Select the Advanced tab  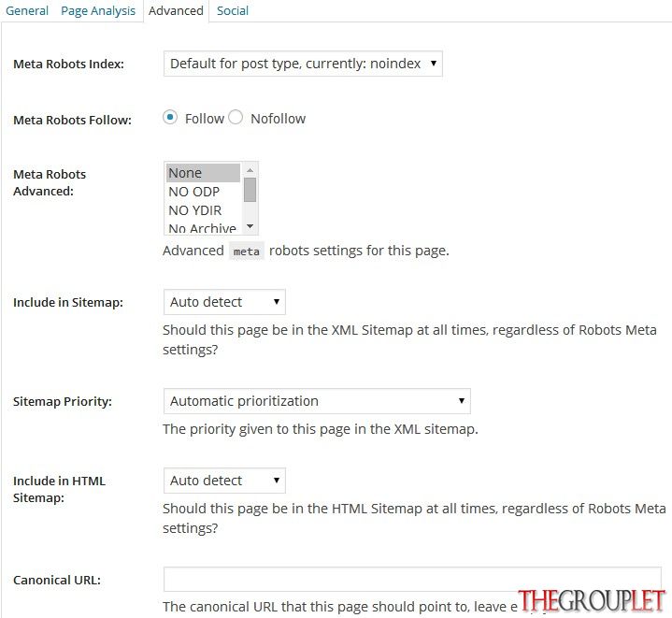pos(176,10)
